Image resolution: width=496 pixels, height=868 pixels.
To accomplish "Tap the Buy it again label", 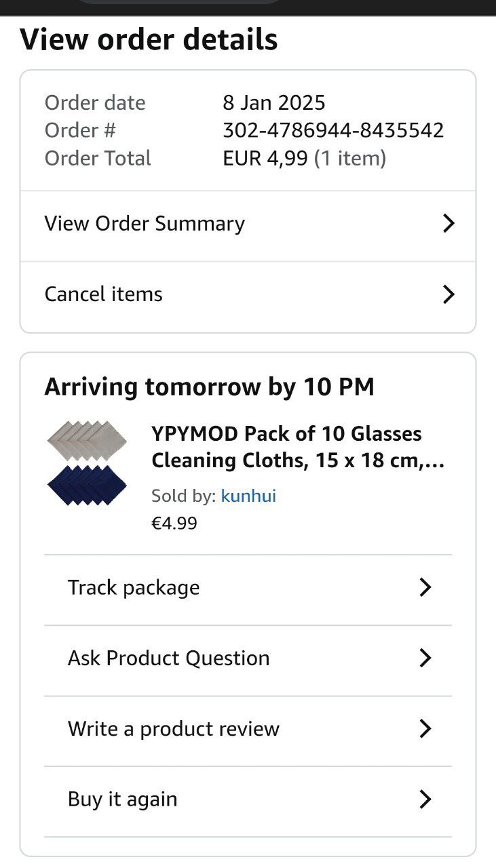I will coord(122,800).
